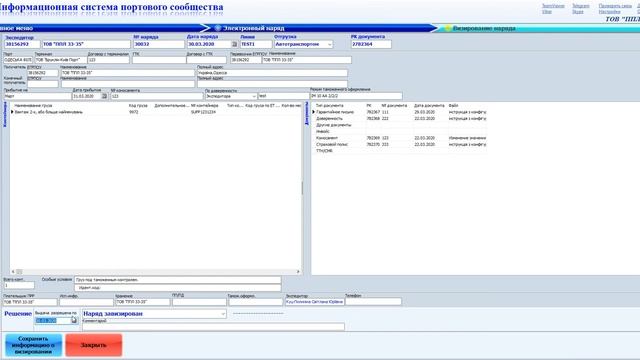Select the Инвойс document row
Viewport: 640px width, 360px height.
pyautogui.click(x=400, y=131)
